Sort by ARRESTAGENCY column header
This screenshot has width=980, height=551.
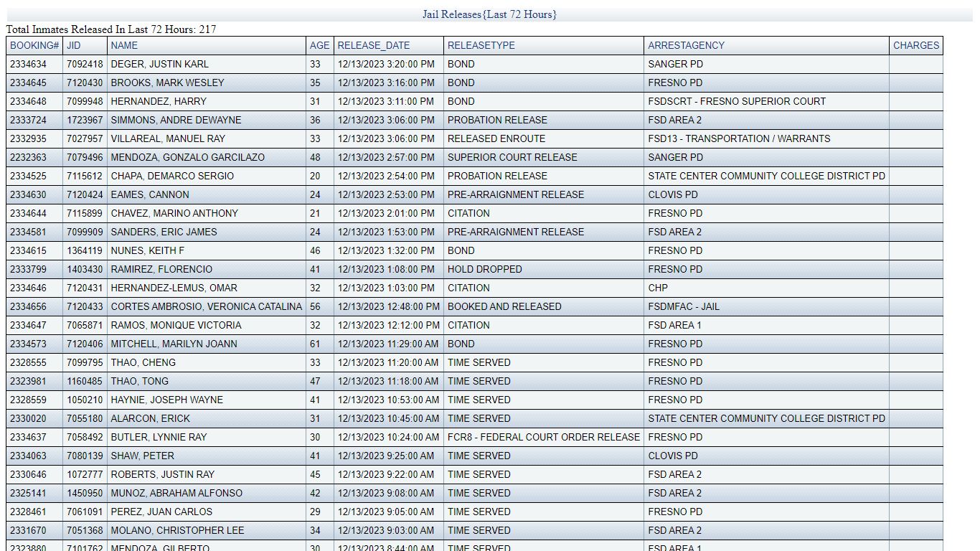pos(687,45)
